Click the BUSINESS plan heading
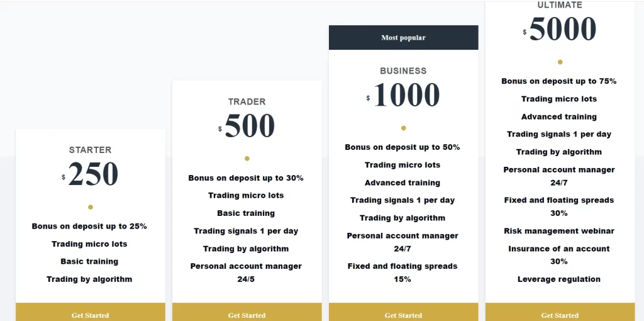The width and height of the screenshot is (644, 321). point(403,71)
